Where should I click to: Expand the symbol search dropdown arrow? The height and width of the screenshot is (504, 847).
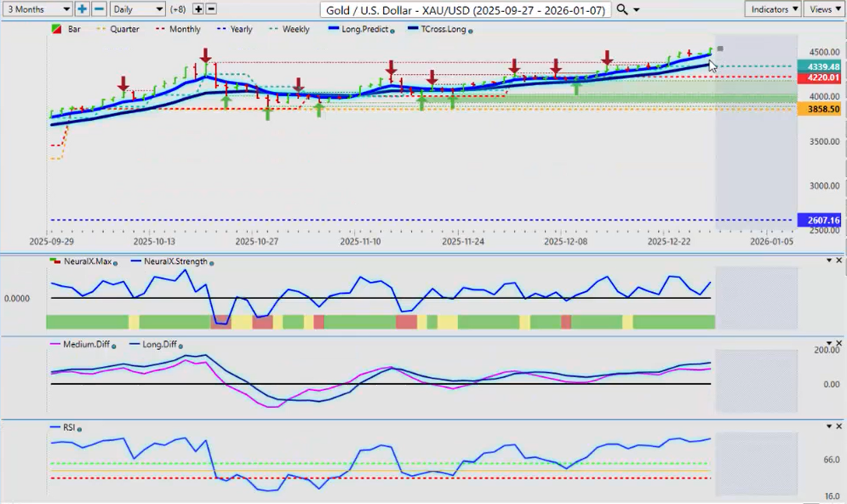click(637, 10)
